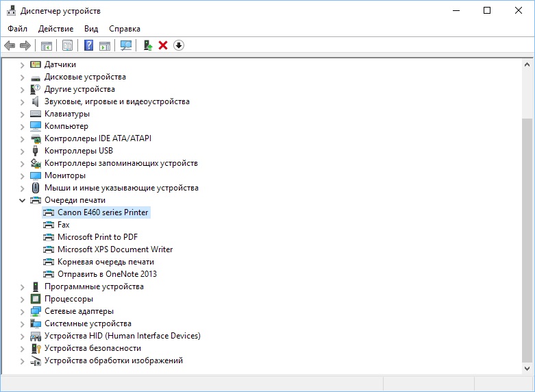
Task: Select the Другие устройства label
Action: coord(79,89)
